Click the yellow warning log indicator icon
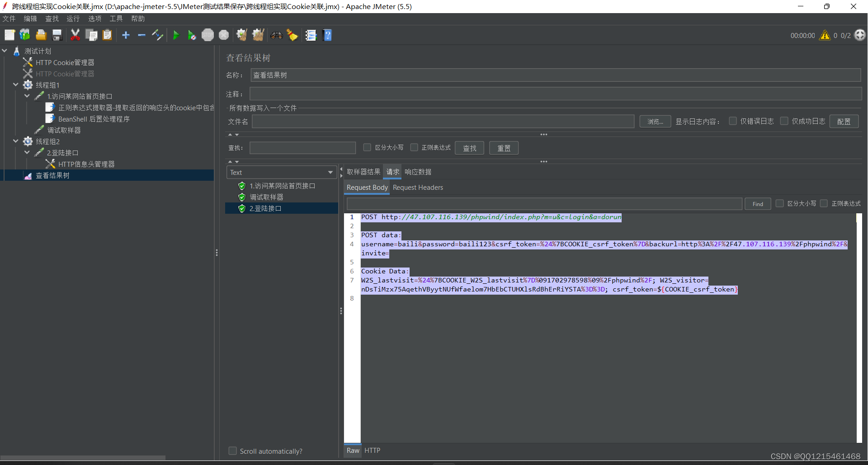This screenshot has width=868, height=465. 825,35
